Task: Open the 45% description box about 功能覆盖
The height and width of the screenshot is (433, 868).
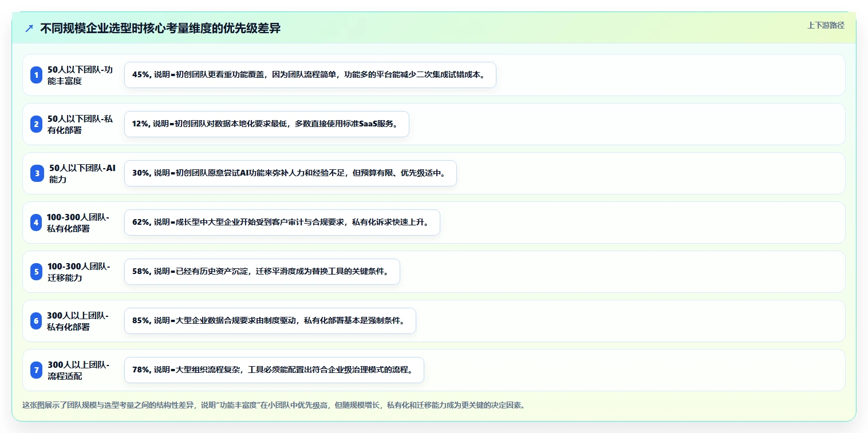Action: click(x=310, y=75)
